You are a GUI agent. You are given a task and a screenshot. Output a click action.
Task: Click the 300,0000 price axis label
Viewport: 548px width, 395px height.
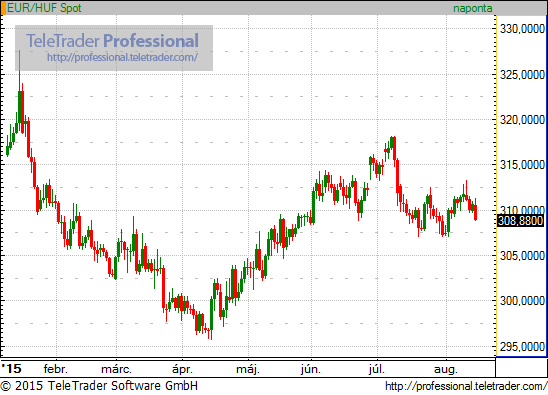(522, 301)
